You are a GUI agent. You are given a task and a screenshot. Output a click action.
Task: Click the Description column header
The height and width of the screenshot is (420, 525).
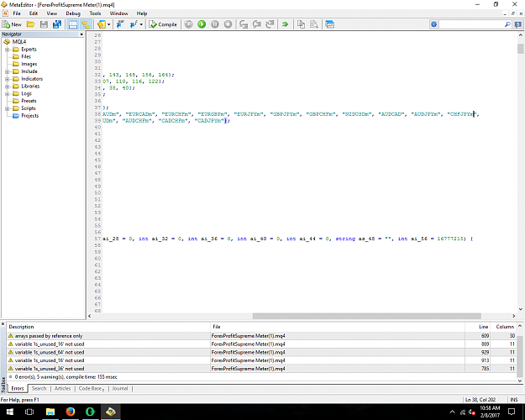pyautogui.click(x=108, y=327)
